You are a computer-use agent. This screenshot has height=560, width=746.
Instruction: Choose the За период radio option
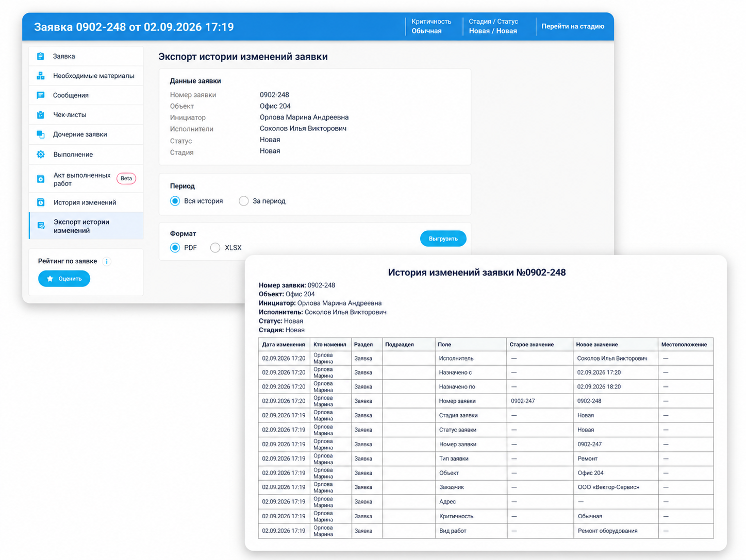(244, 201)
